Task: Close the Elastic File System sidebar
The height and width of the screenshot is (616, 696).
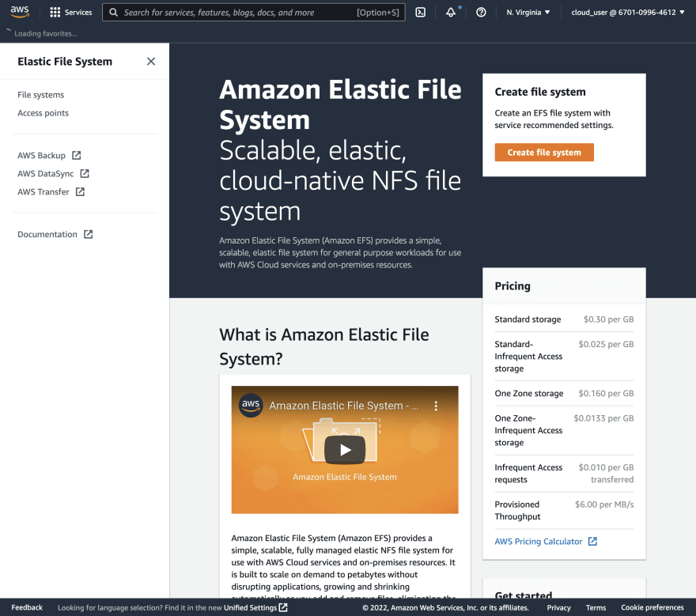Action: coord(151,61)
